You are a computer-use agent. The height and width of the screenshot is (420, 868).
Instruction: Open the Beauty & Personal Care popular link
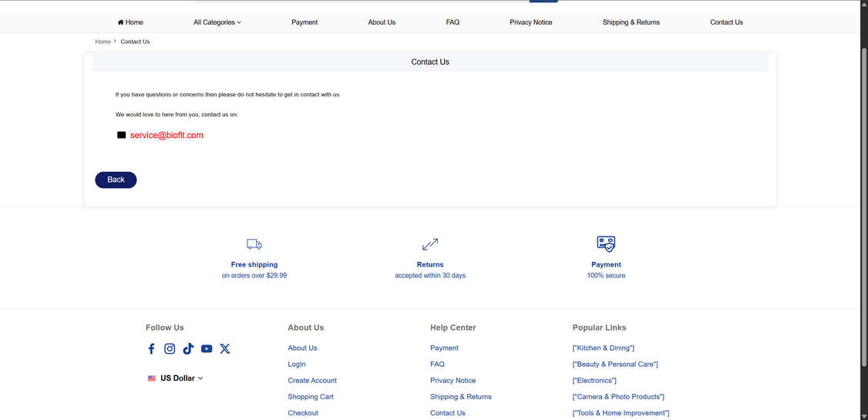(615, 364)
